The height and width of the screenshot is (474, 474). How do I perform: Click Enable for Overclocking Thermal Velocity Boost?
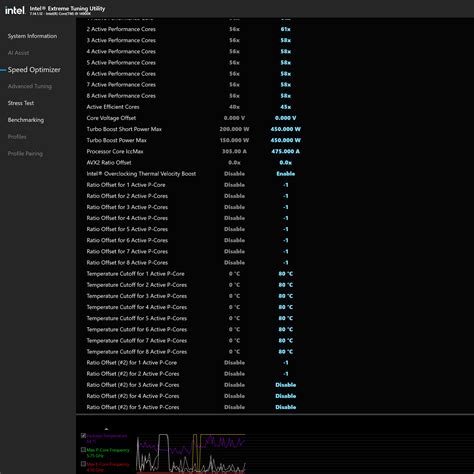(x=285, y=174)
